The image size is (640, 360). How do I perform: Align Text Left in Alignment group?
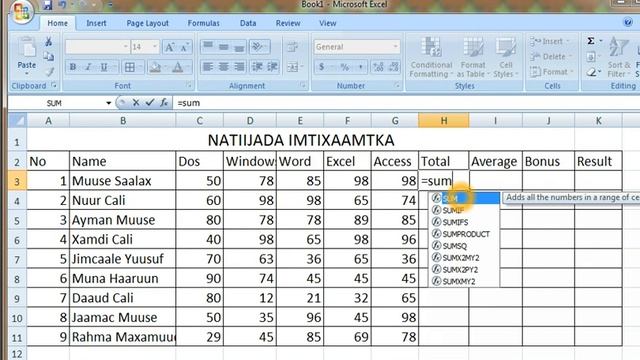[208, 67]
